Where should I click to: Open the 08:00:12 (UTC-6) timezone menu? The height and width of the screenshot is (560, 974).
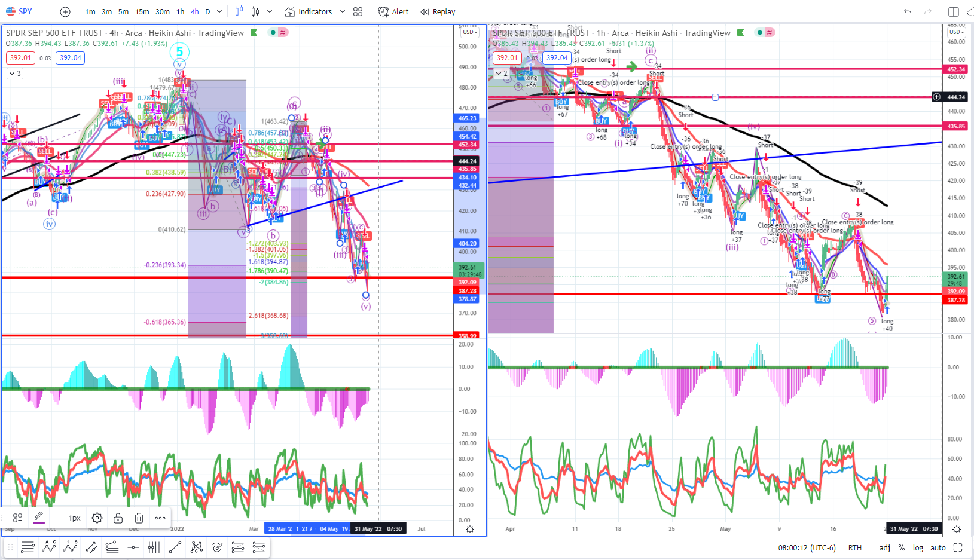(x=807, y=547)
